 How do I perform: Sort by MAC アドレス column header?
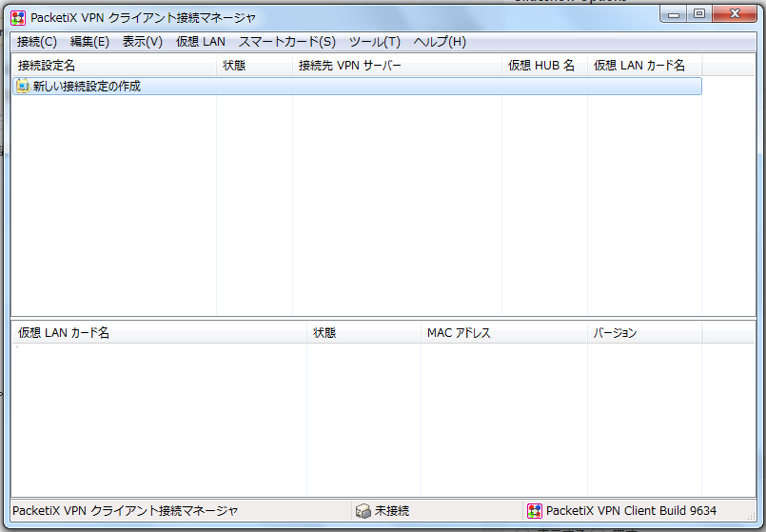(x=504, y=333)
